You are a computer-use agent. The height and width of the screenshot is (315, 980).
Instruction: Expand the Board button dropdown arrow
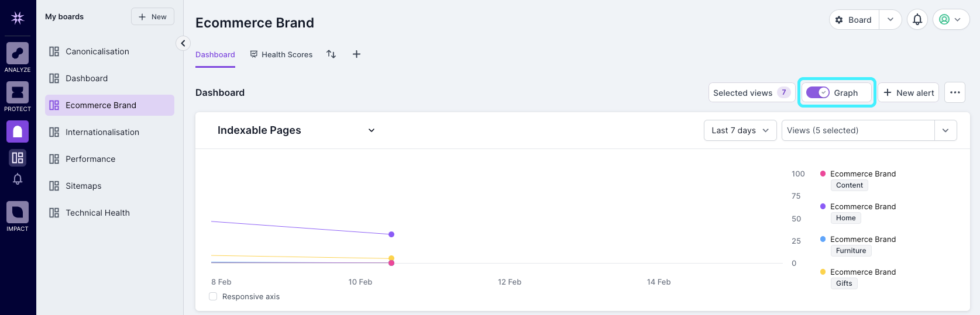890,19
